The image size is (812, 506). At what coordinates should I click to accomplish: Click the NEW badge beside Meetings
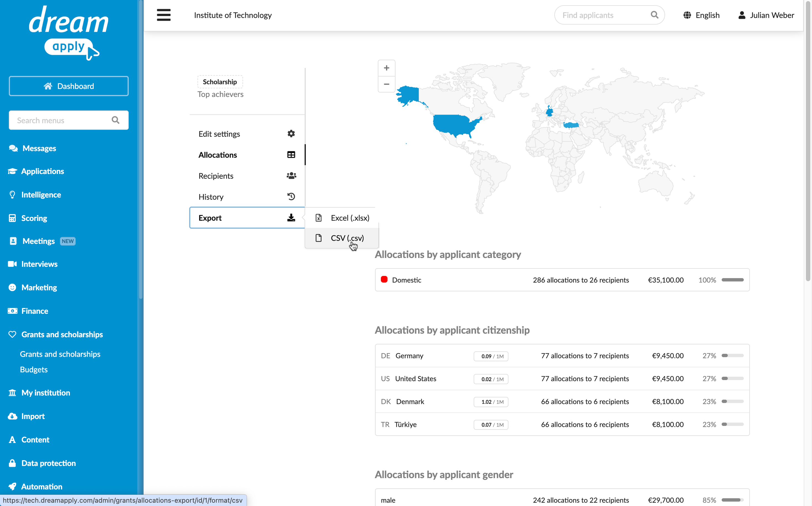coord(68,241)
